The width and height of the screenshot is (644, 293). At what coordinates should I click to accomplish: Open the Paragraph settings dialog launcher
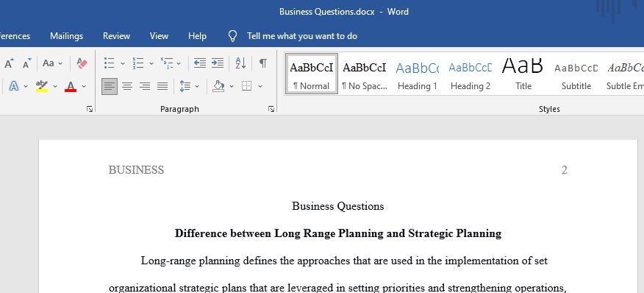point(271,109)
